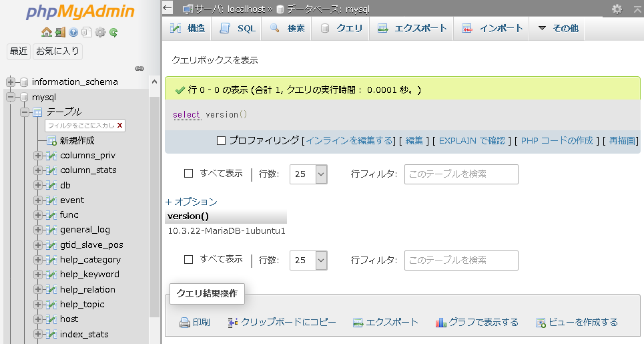The image size is (644, 344).
Task: Click the table icon beside db
Action: point(52,185)
